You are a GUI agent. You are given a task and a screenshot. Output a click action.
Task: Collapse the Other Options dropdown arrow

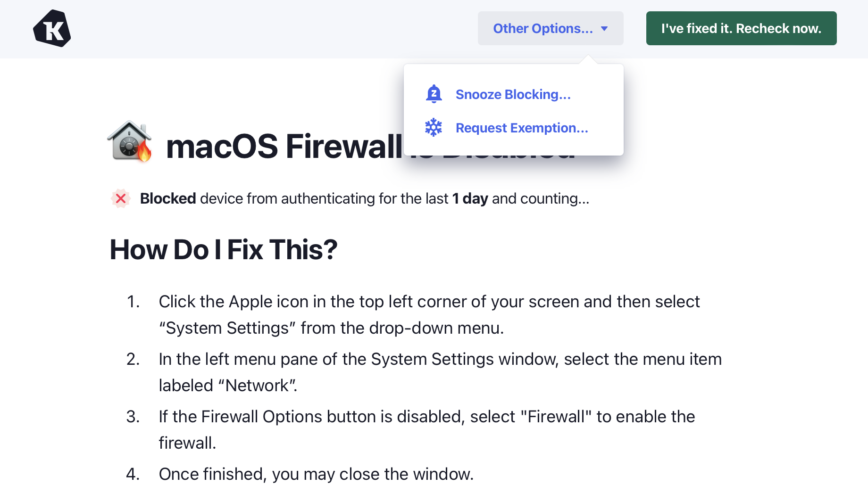click(x=604, y=29)
